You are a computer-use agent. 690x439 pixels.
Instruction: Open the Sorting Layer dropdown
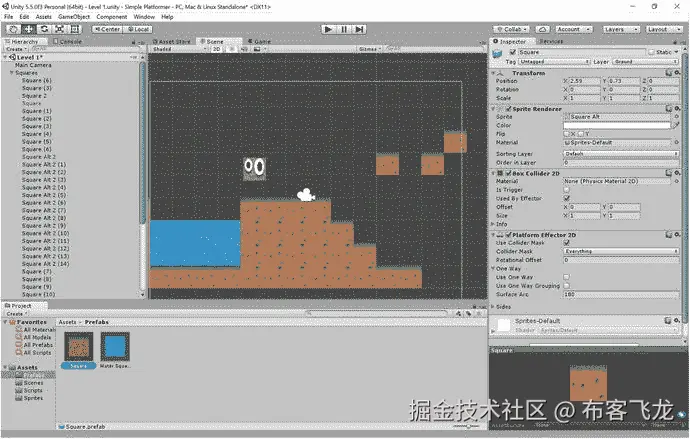tap(621, 154)
